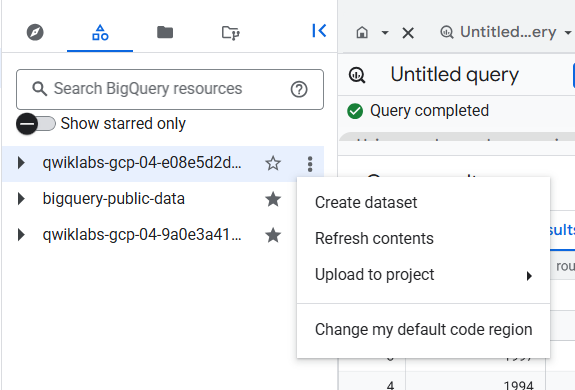575x390 pixels.
Task: Open the home tab dropdown arrow
Action: pyautogui.click(x=385, y=33)
